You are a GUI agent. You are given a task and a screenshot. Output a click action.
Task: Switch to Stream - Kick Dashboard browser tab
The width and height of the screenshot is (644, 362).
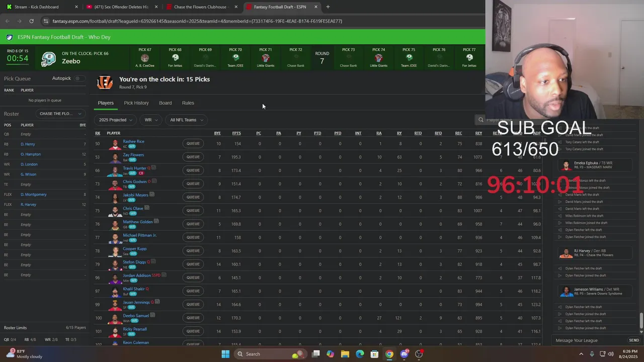42,7
